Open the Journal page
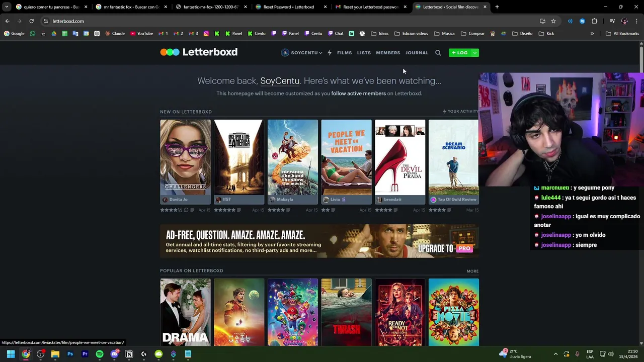This screenshot has height=362, width=644. pos(417,53)
